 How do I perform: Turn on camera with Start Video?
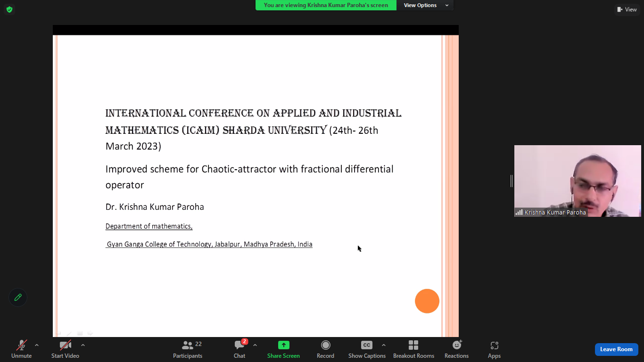[x=65, y=349]
